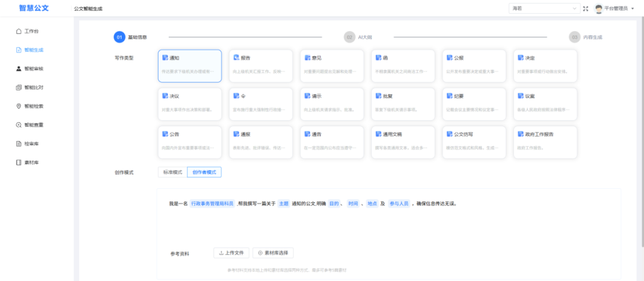The height and width of the screenshot is (281, 644).
Task: Open 智能比对 in the sidebar
Action: [30, 88]
